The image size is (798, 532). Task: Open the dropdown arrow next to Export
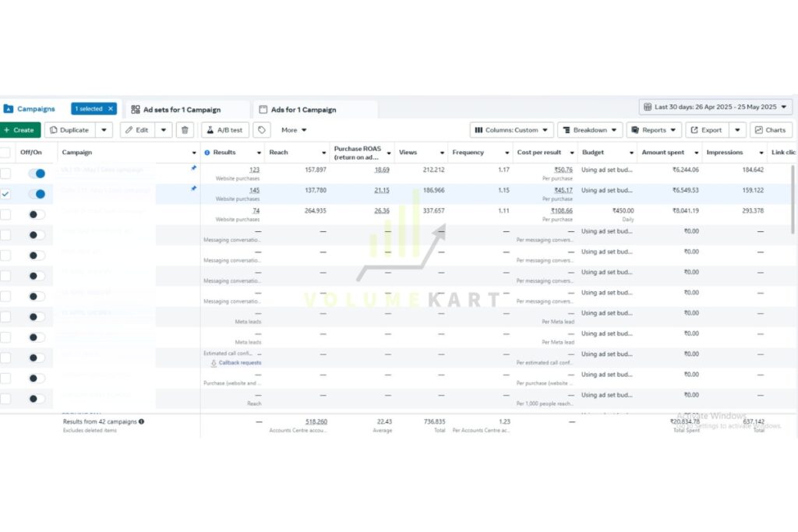pos(737,130)
